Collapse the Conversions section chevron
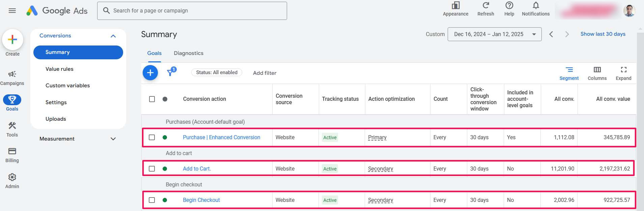The width and height of the screenshot is (644, 211). 113,36
